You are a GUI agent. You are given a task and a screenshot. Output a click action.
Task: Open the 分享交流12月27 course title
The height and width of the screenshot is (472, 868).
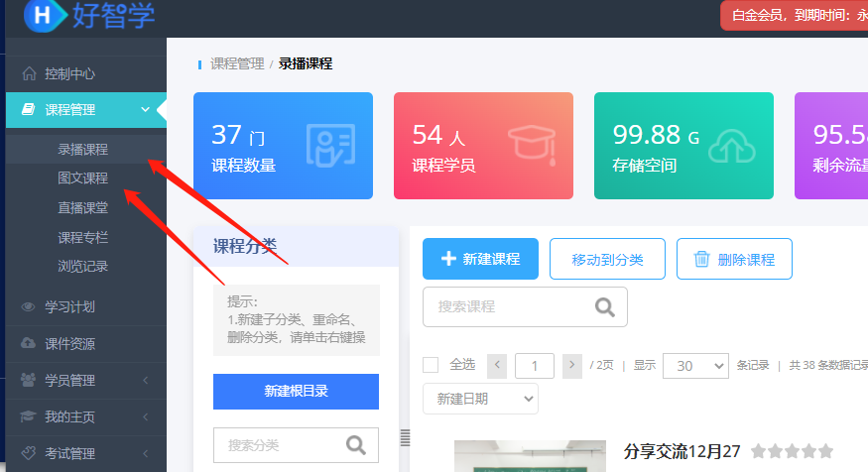point(682,451)
